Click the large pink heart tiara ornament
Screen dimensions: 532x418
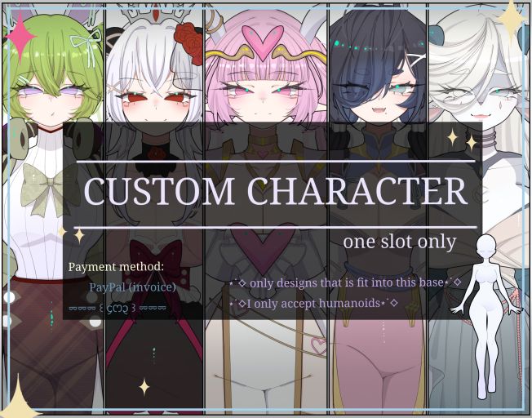[263, 42]
